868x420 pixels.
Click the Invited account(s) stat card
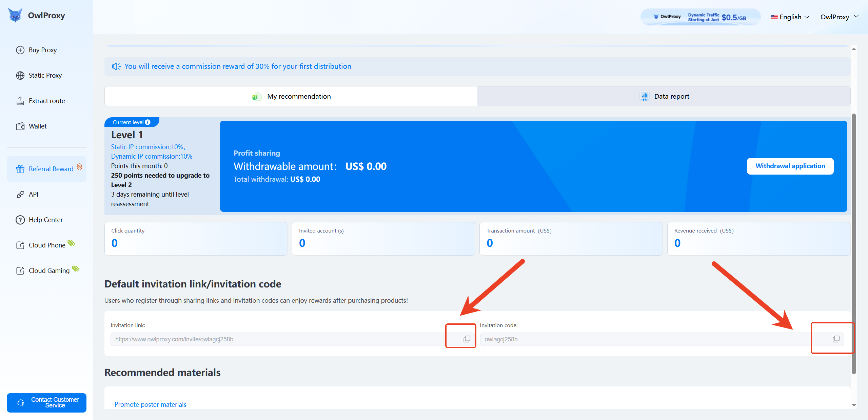(x=383, y=239)
